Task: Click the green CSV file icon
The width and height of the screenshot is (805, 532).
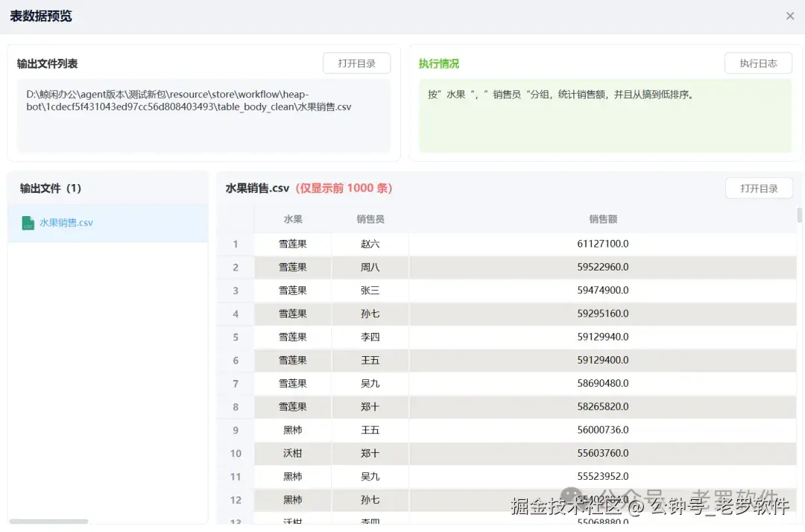Action: tap(28, 224)
